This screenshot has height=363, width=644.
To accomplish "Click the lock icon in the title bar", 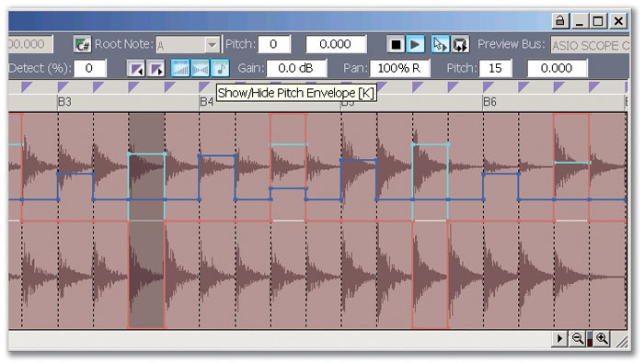I will 559,20.
